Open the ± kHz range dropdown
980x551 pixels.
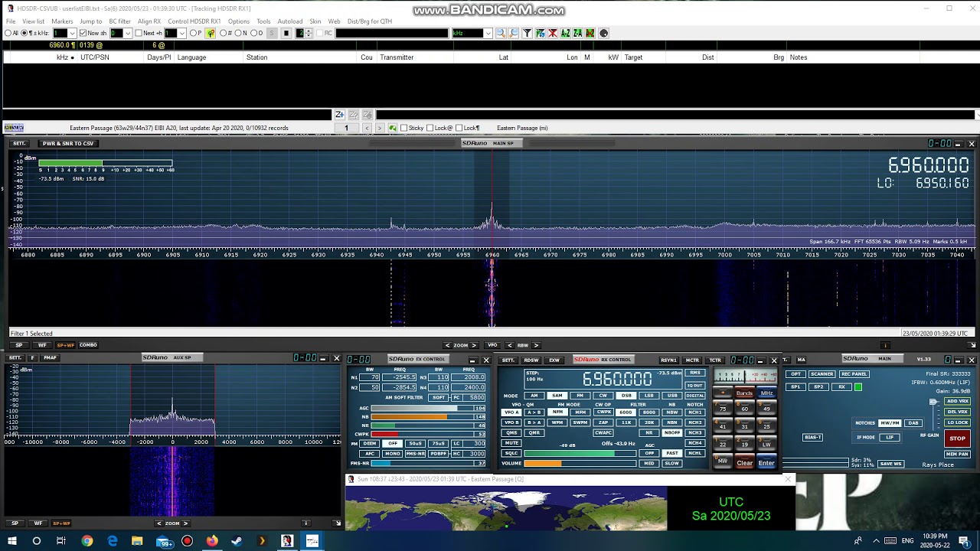pyautogui.click(x=73, y=33)
